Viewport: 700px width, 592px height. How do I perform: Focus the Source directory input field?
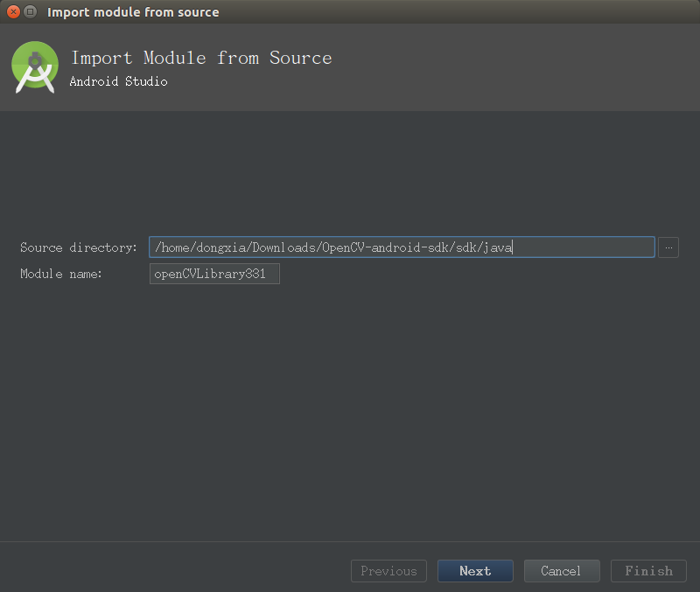402,247
